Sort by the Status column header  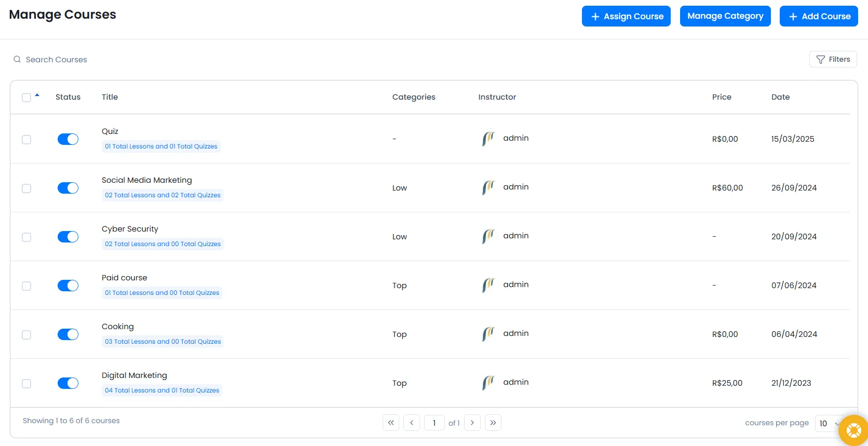68,97
